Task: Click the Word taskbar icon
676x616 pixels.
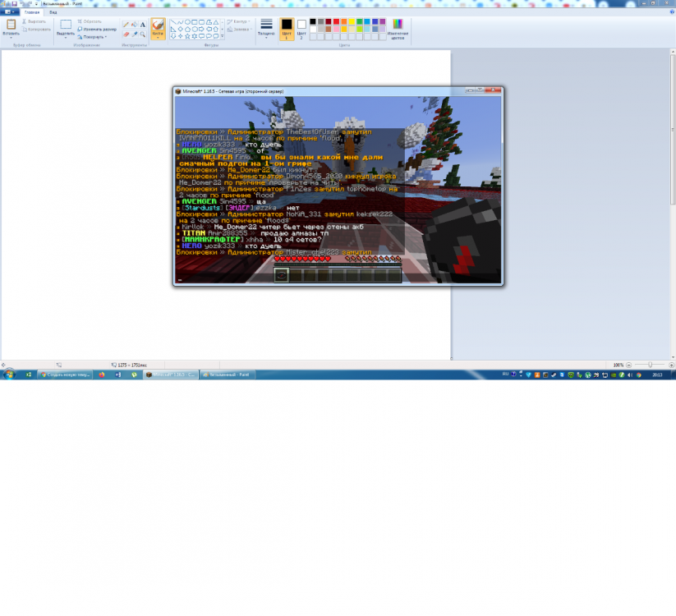Action: tap(117, 375)
